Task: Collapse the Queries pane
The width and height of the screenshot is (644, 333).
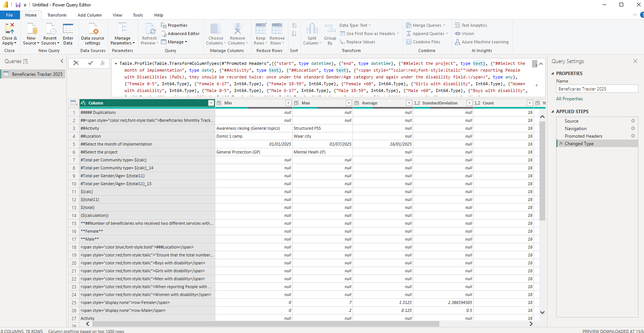Action: tap(62, 61)
